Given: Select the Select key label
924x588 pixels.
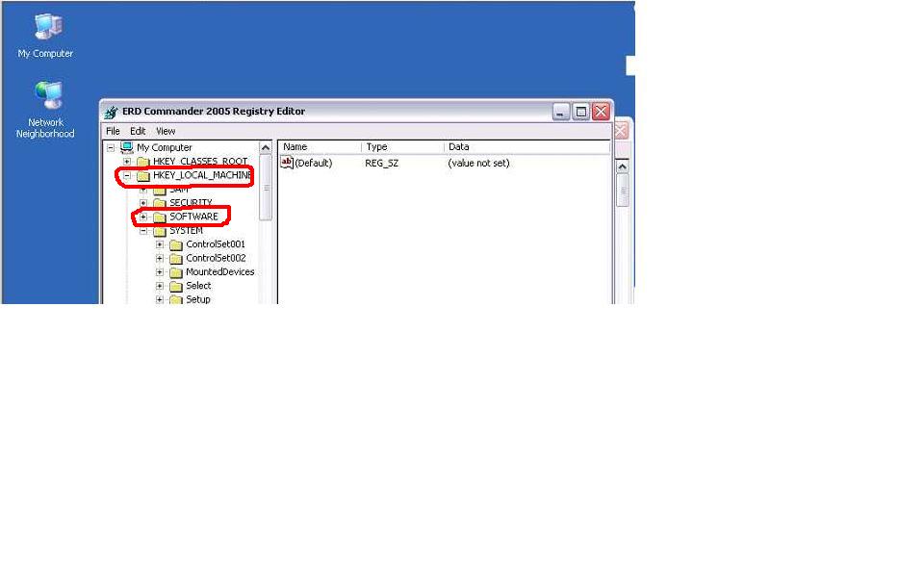Looking at the screenshot, I should [198, 286].
